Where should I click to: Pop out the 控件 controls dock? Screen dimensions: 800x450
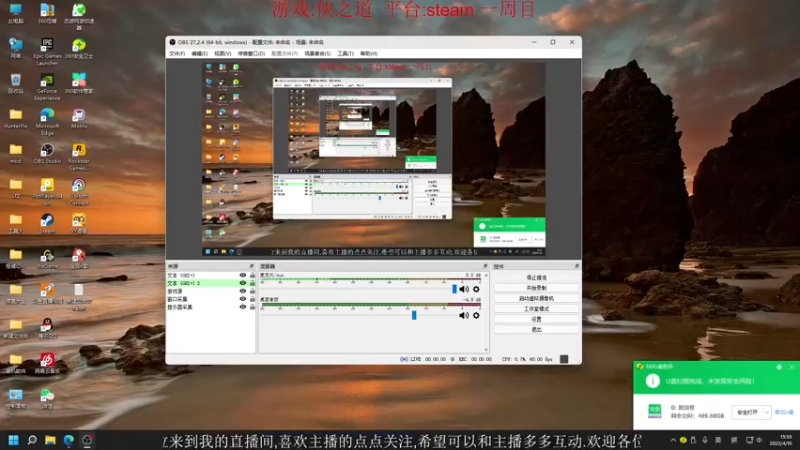pos(577,266)
